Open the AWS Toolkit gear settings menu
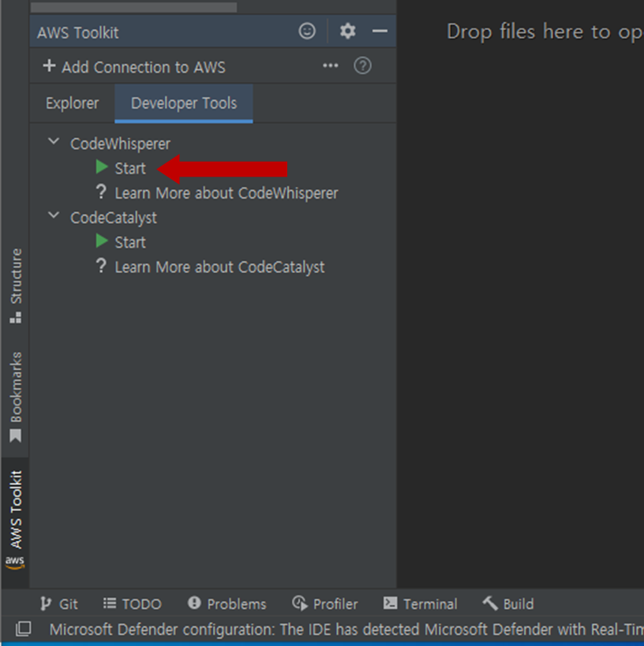The image size is (644, 646). (x=347, y=31)
